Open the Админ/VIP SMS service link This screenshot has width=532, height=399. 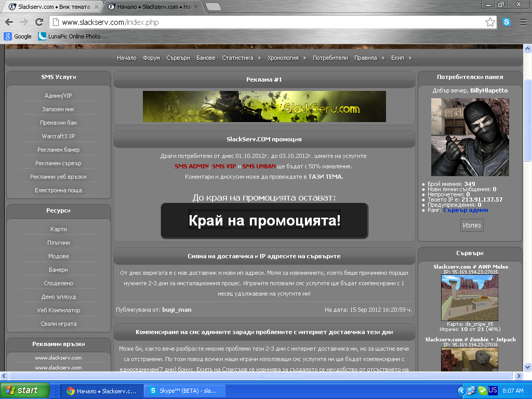coord(58,96)
